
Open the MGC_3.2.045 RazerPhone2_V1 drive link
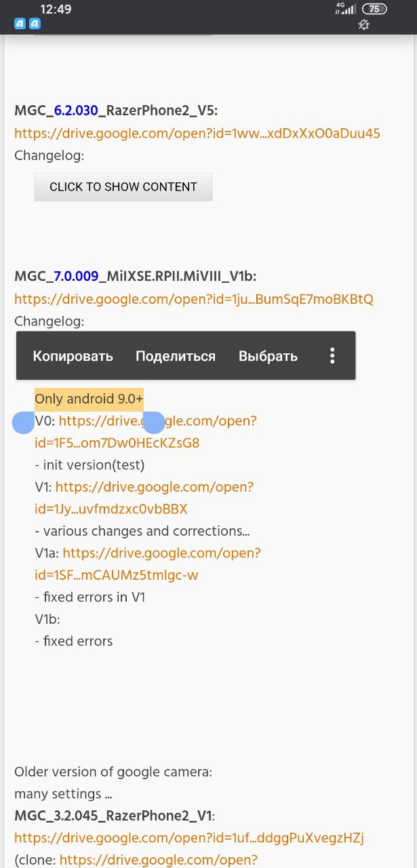pyautogui.click(x=189, y=838)
